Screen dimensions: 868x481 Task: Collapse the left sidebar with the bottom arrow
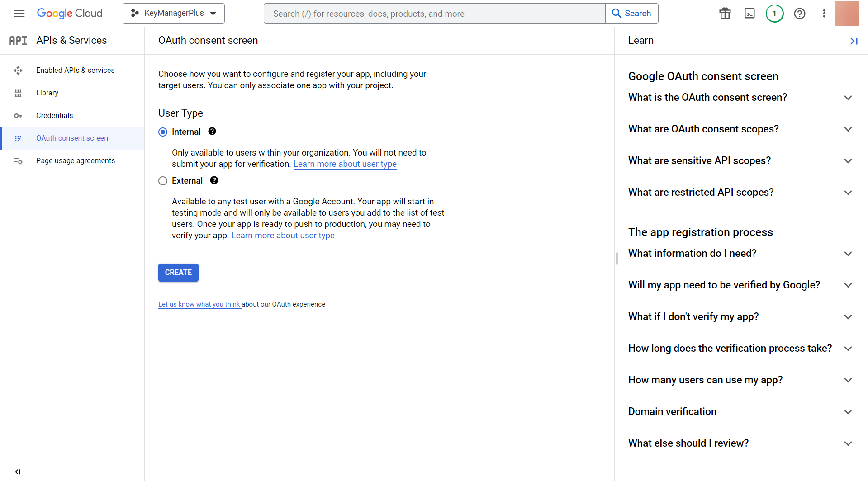[x=18, y=472]
